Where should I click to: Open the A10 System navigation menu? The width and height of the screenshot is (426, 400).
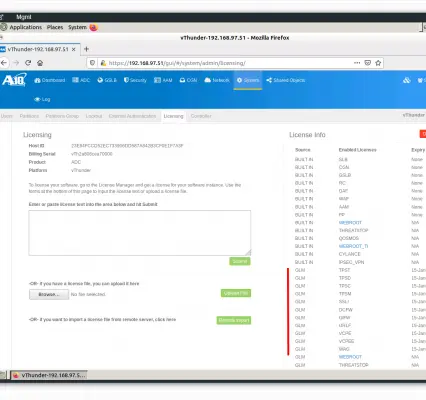point(248,80)
